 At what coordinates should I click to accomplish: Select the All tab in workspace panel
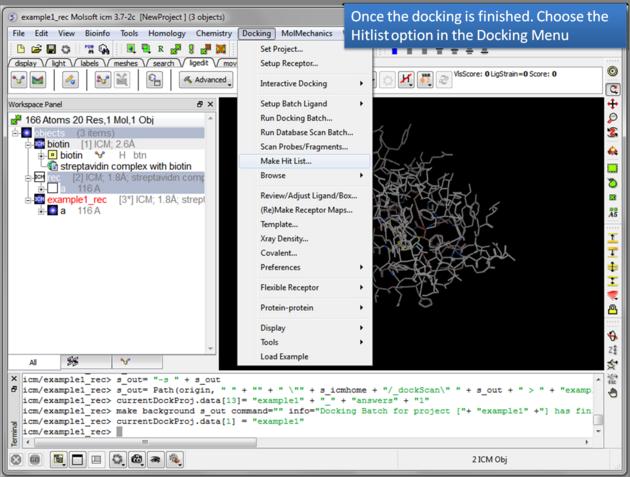tap(32, 362)
